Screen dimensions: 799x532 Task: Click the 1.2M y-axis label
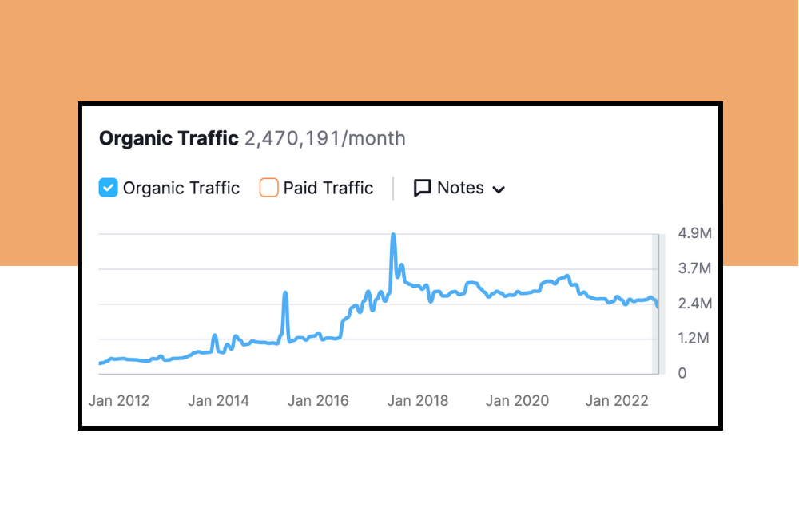pos(694,339)
